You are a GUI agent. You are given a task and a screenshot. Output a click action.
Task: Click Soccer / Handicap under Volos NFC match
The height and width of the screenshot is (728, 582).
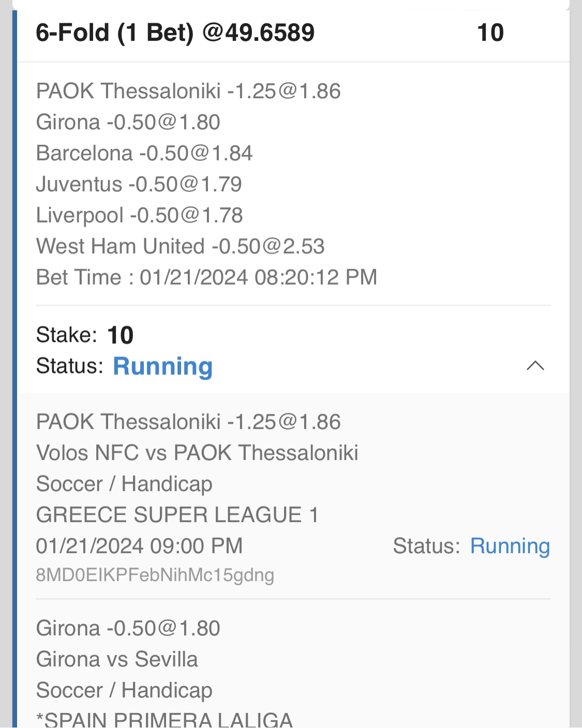point(124,484)
